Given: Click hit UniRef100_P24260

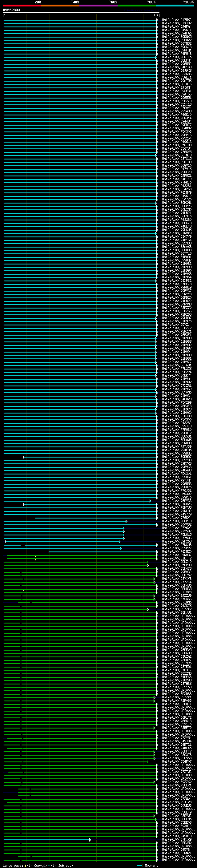Looking at the screenshot, I should (x=177, y=189).
